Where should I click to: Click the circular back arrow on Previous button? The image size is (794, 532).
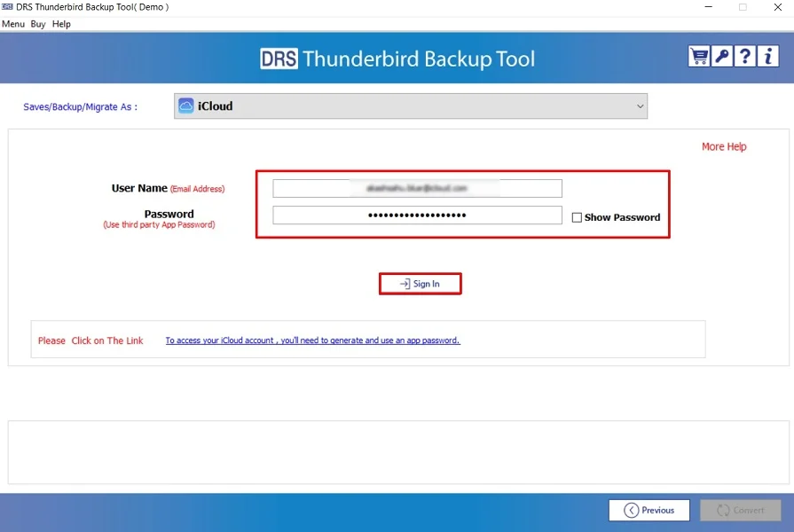click(x=632, y=510)
